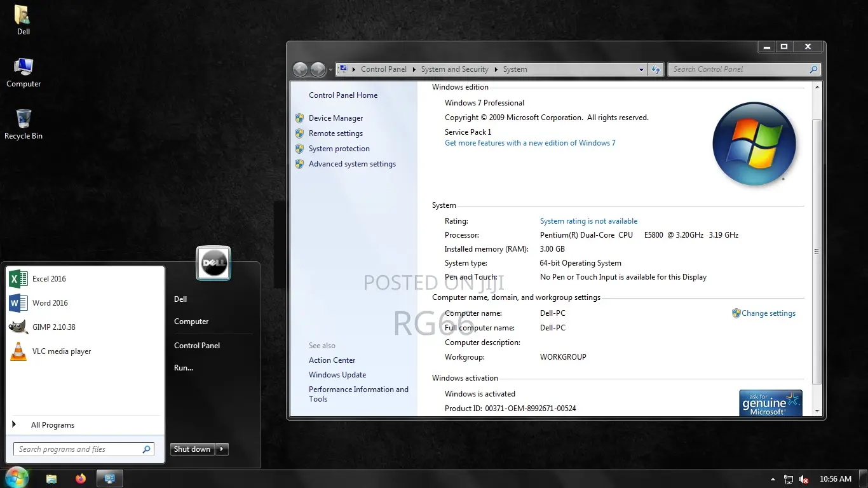The width and height of the screenshot is (868, 488).
Task: Open Firefox from the taskbar
Action: pos(81,478)
